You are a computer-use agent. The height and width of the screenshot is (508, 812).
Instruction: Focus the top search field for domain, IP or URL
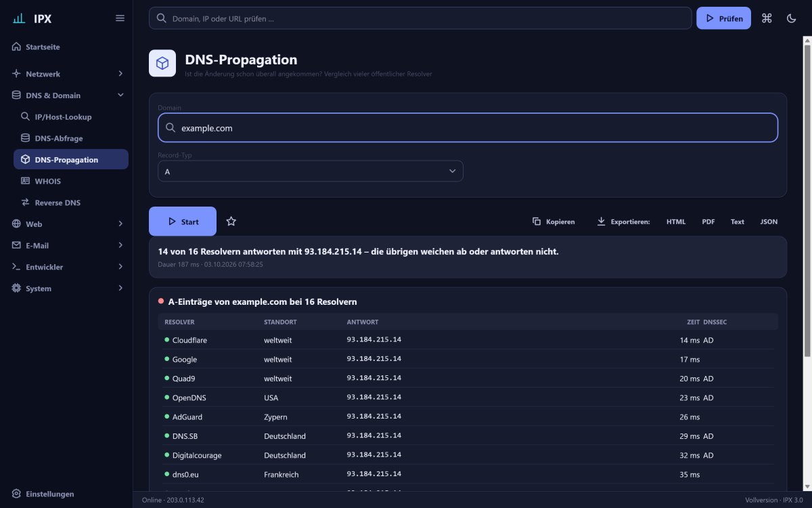coord(420,18)
